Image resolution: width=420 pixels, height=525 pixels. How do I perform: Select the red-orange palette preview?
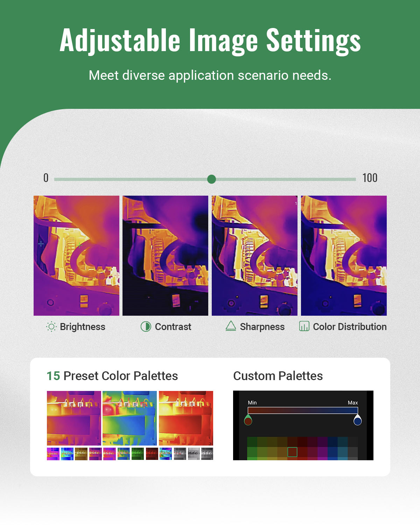click(x=186, y=418)
